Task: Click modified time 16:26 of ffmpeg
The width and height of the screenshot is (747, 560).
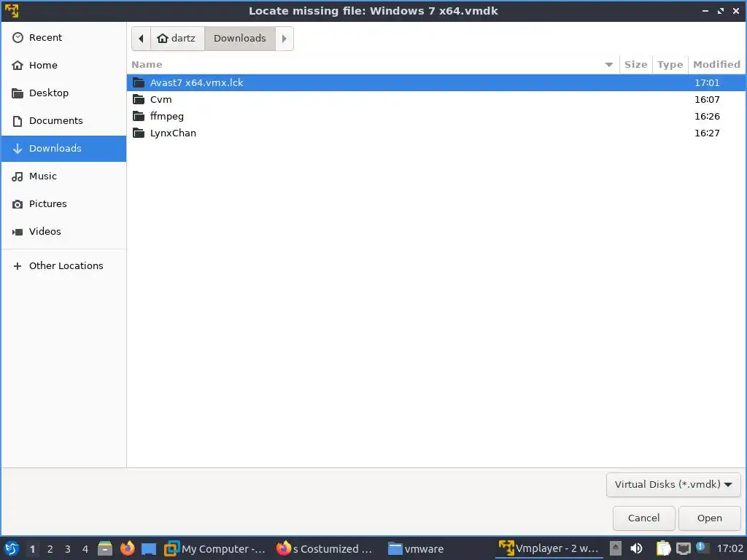Action: tap(707, 116)
